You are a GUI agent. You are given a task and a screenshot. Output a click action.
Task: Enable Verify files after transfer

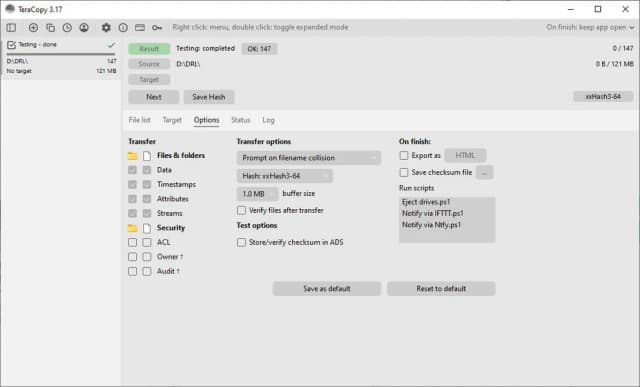coord(241,211)
